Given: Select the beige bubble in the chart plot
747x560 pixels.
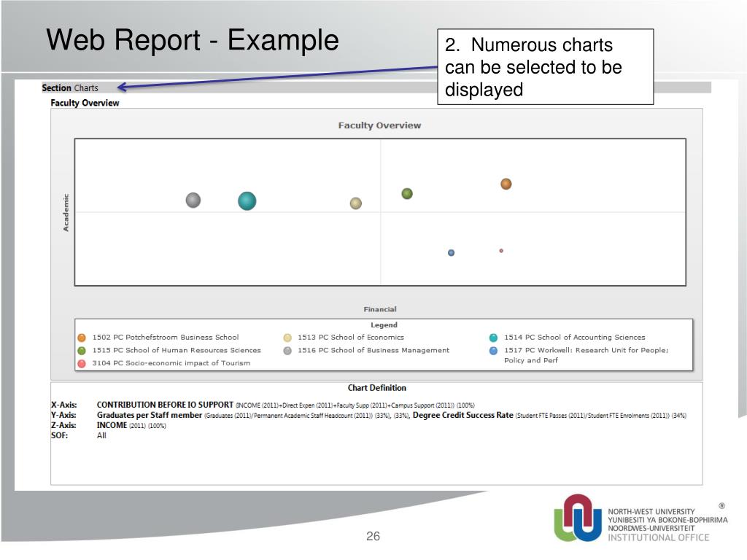Looking at the screenshot, I should tap(355, 203).
